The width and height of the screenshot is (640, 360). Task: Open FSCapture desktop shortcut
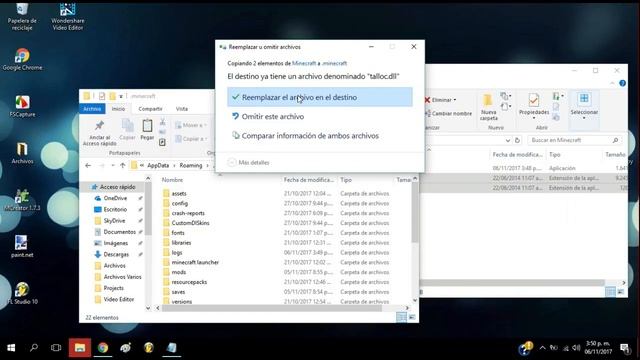22,106
